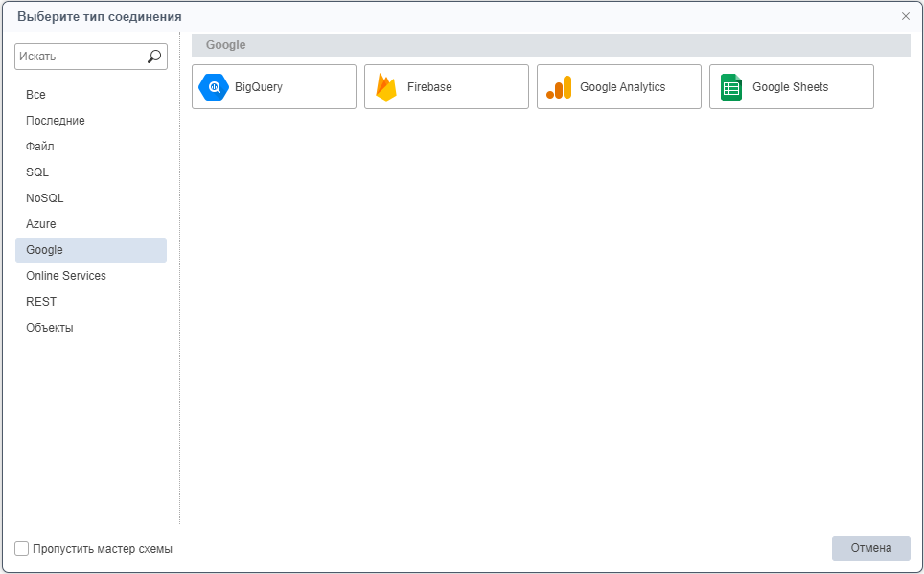Click the green Google Sheets icon

tap(731, 87)
